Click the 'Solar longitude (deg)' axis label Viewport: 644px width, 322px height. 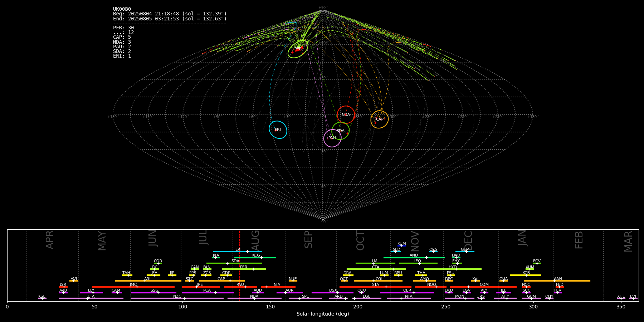(x=323, y=314)
